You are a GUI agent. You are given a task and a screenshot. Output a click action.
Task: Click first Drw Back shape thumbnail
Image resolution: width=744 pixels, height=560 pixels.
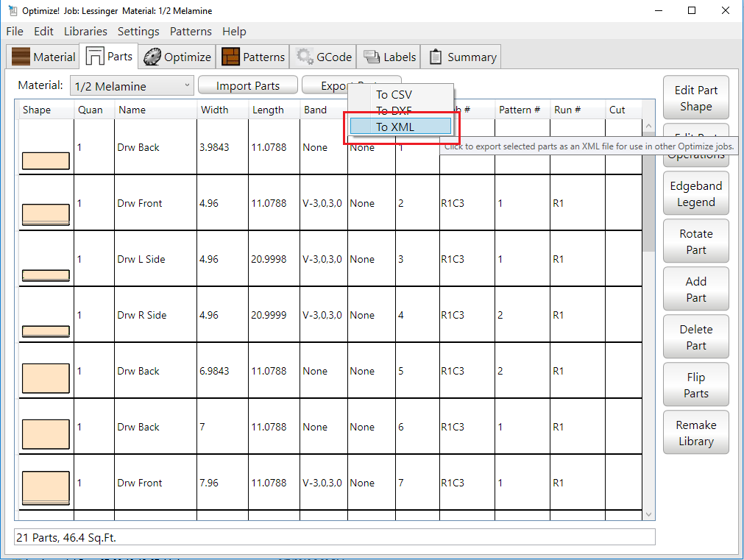[x=46, y=160]
